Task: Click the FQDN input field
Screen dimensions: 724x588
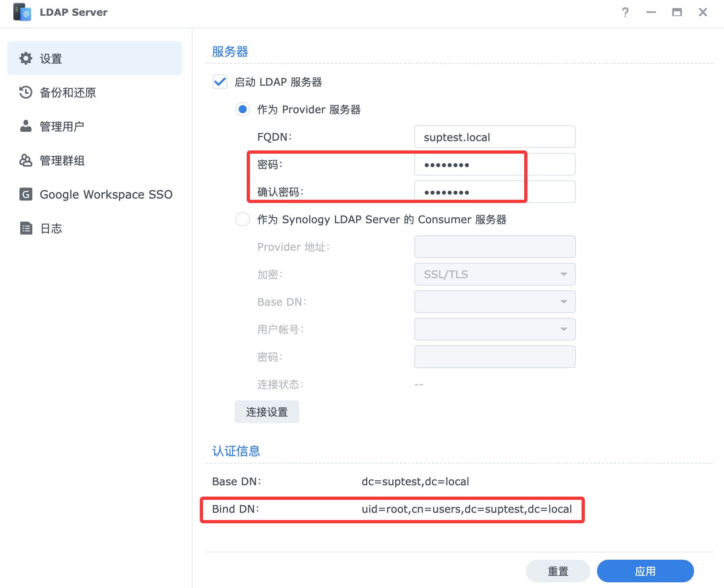Action: click(495, 137)
